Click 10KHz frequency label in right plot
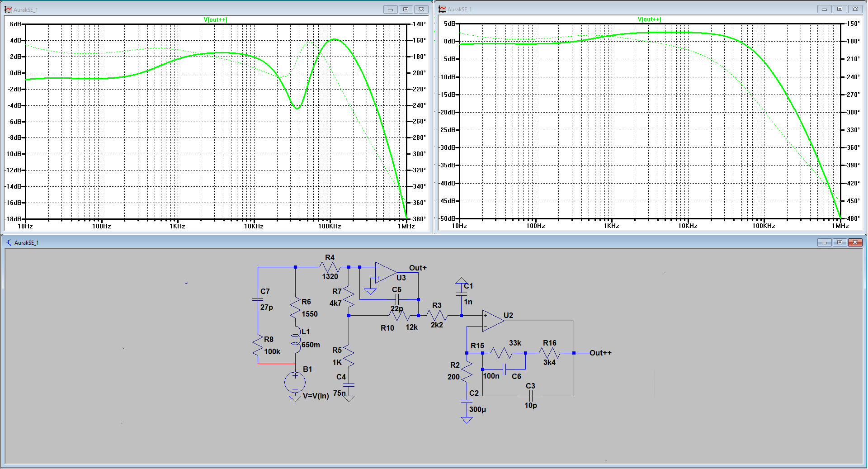 point(687,226)
